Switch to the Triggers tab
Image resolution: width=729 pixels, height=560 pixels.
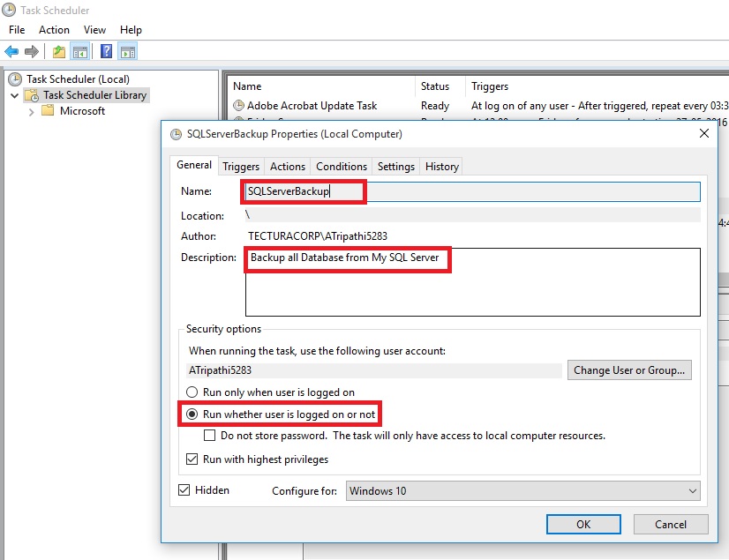(241, 167)
